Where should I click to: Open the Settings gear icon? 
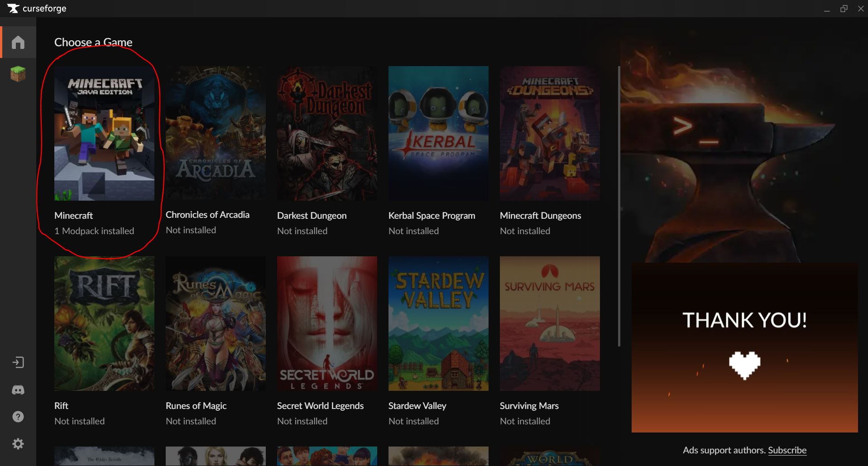coord(18,444)
